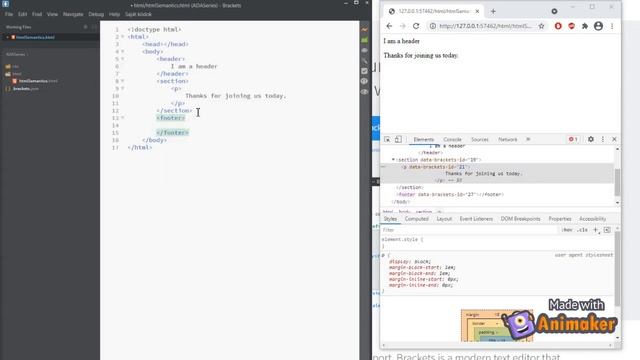
Task: Collapse the body tag fold arrow on line 4
Action: point(122,51)
